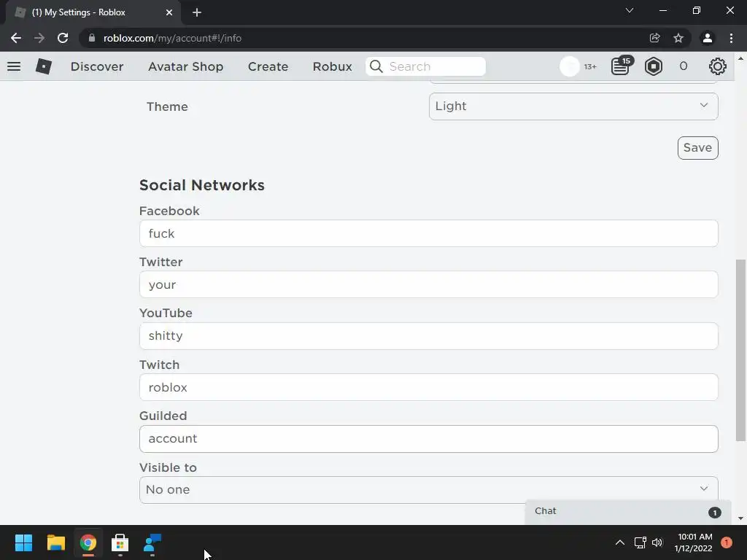This screenshot has height=560, width=747.
Task: Open Microsoft Store from taskbar
Action: click(120, 542)
